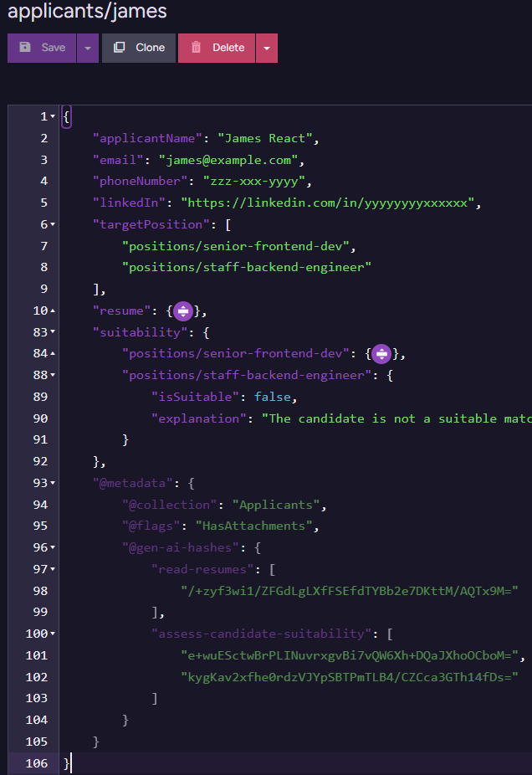Click the Clone button
This screenshot has height=775, width=532.
coord(139,48)
